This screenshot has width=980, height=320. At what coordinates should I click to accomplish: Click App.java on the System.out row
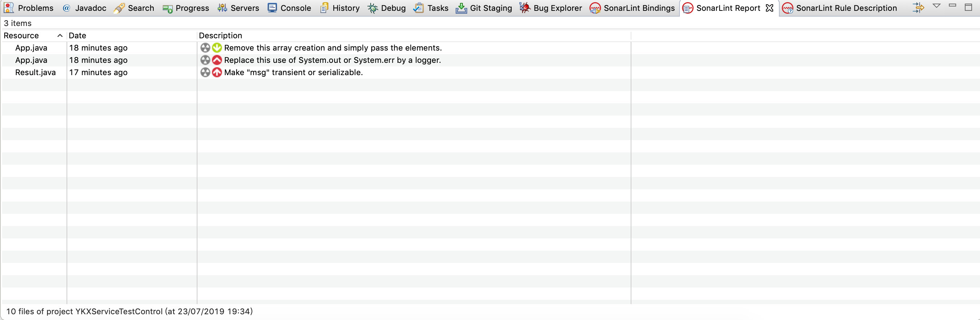coord(31,60)
